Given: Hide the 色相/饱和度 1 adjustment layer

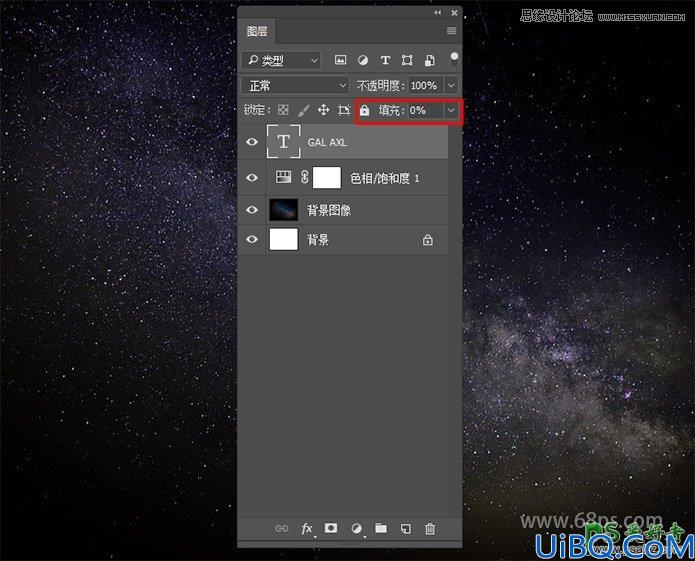Looking at the screenshot, I should coord(252,177).
